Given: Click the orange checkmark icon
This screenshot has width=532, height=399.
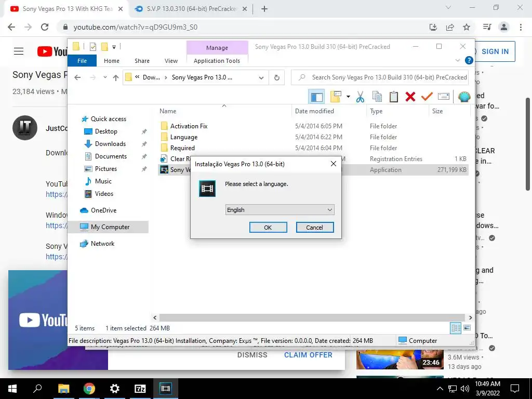Looking at the screenshot, I should tap(427, 97).
